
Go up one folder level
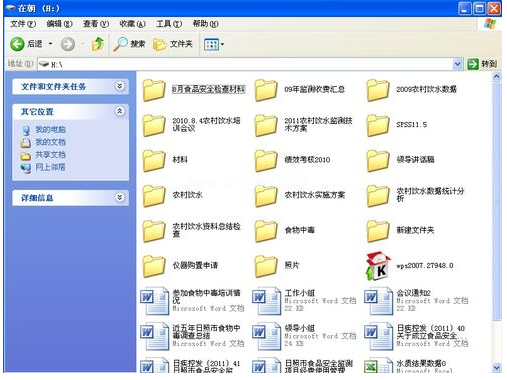click(98, 44)
